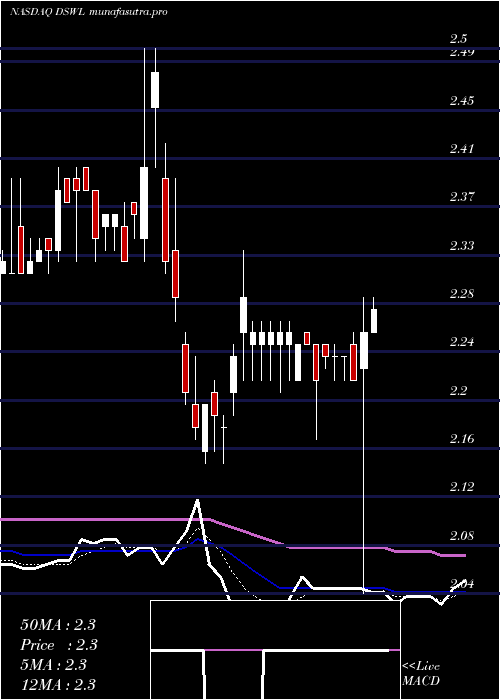Click the 2.41 price axis label
The width and height of the screenshot is (500, 700).
[461, 148]
